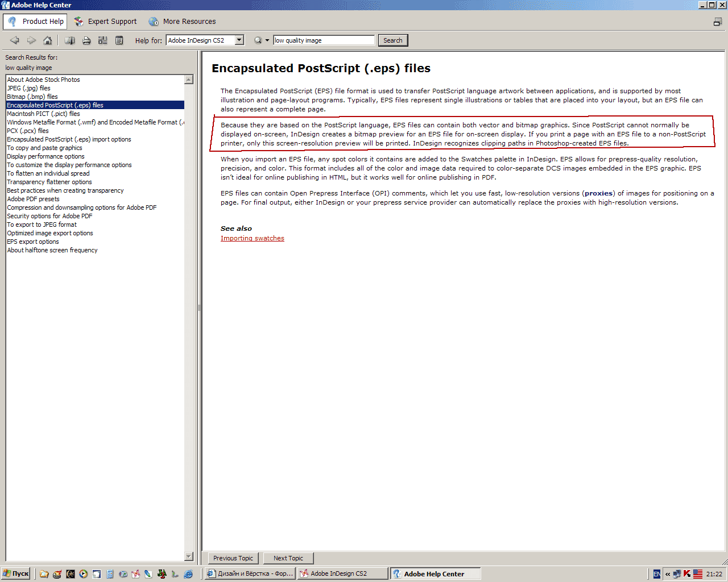Expand the search options arrow next to magnifier

tap(267, 40)
